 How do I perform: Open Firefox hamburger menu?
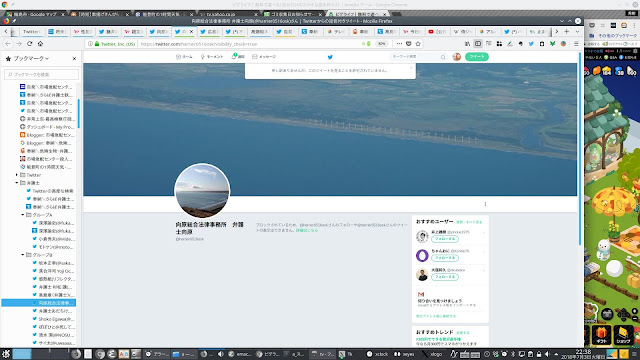(x=576, y=44)
